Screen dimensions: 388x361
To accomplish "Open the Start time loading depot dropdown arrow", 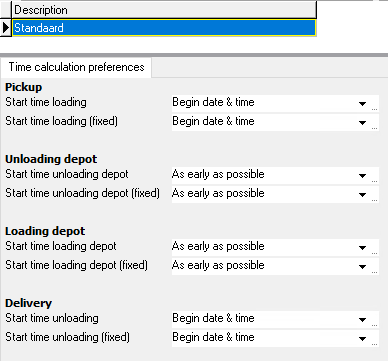I will (x=362, y=248).
